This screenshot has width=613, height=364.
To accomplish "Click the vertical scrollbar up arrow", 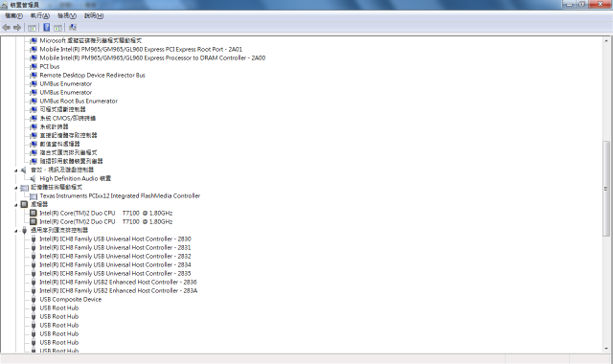I will (606, 40).
